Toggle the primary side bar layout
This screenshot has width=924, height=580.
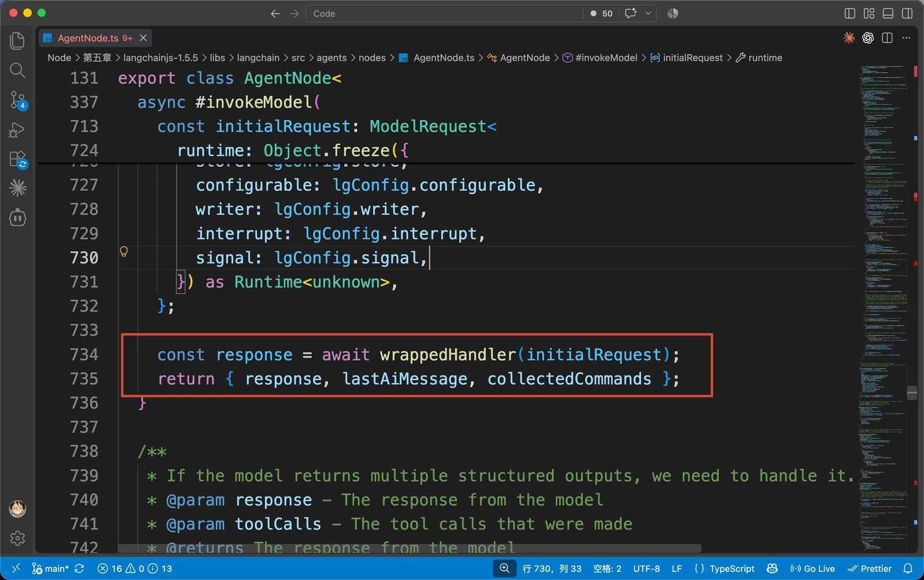tap(850, 13)
